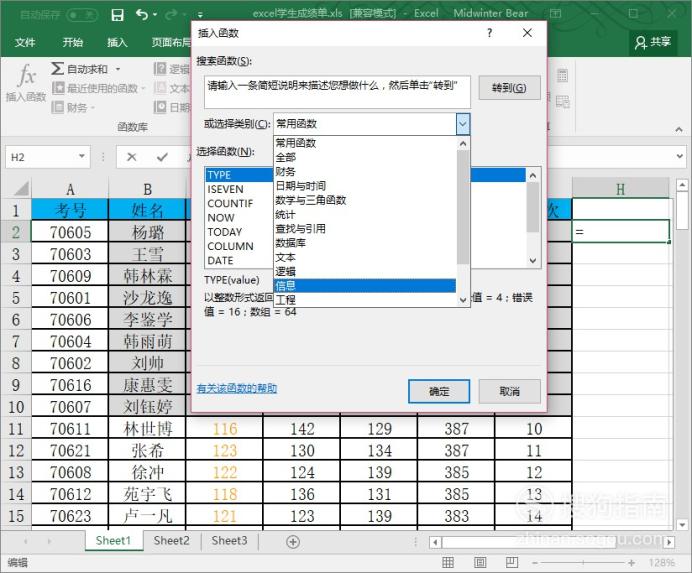Viewport: 692px width, 573px height.
Task: Click the formula bar confirm checkmark
Action: tap(162, 157)
